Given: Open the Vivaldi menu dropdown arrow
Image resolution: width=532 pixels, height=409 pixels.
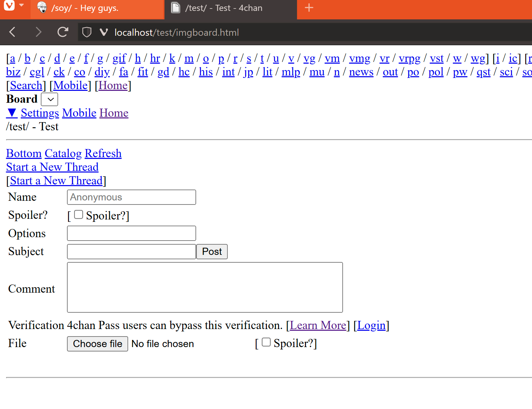Looking at the screenshot, I should click(x=21, y=5).
